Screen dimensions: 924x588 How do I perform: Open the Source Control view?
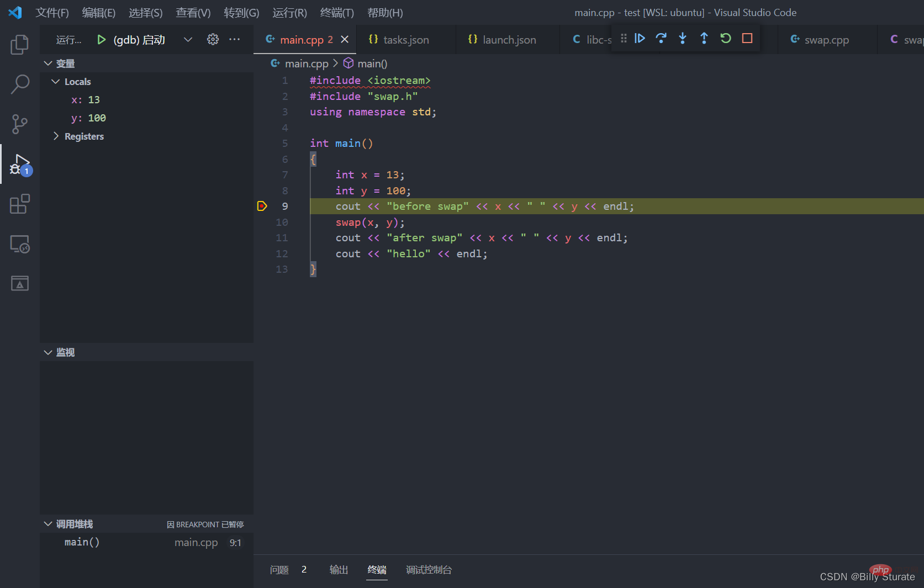pos(20,124)
